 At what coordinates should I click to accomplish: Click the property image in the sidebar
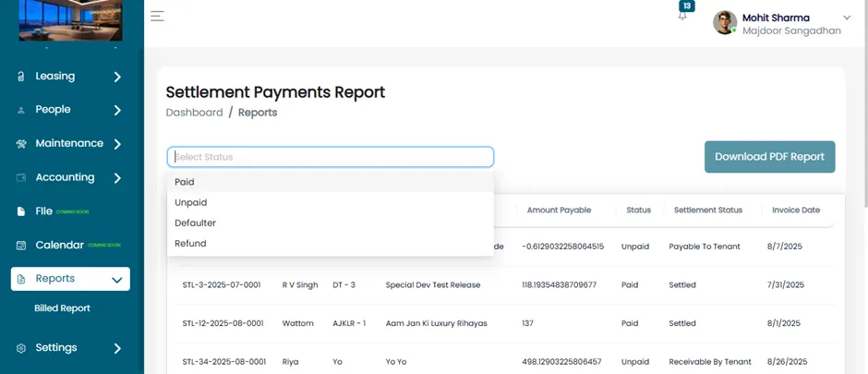point(70,20)
